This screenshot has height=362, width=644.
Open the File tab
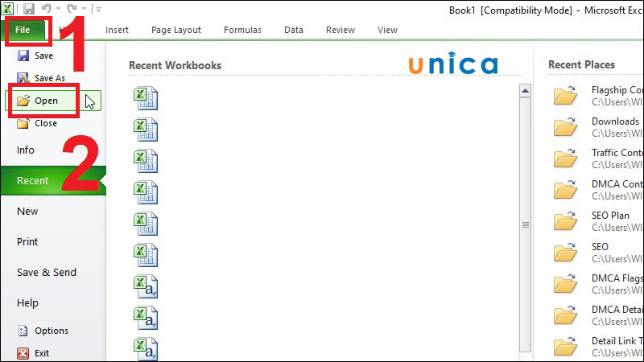[x=23, y=30]
